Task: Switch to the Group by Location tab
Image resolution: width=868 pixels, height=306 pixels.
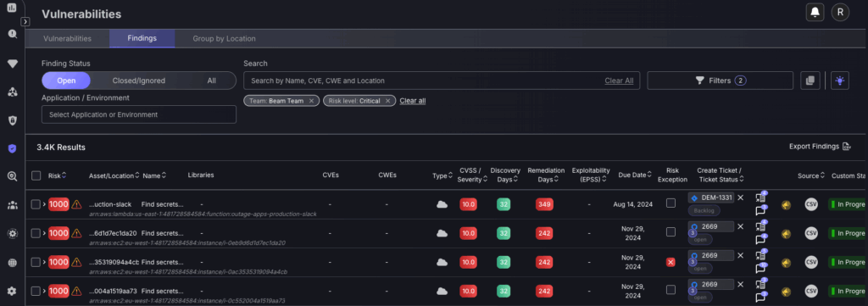Action: coord(224,39)
